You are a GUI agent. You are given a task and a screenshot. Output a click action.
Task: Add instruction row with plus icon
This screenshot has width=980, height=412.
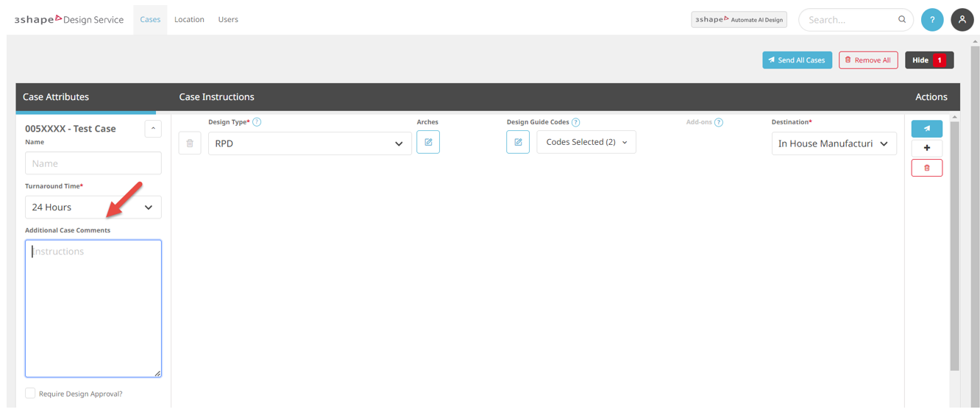coord(927,148)
